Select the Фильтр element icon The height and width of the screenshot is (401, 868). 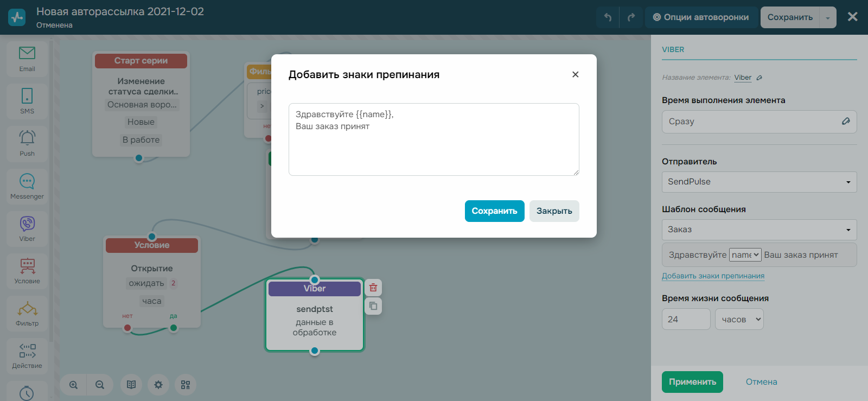coord(27,313)
